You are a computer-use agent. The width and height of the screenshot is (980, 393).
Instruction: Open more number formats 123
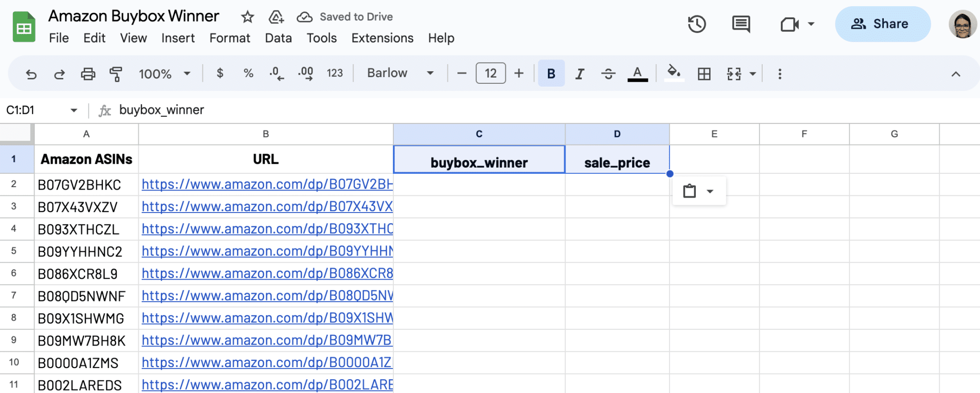click(334, 73)
